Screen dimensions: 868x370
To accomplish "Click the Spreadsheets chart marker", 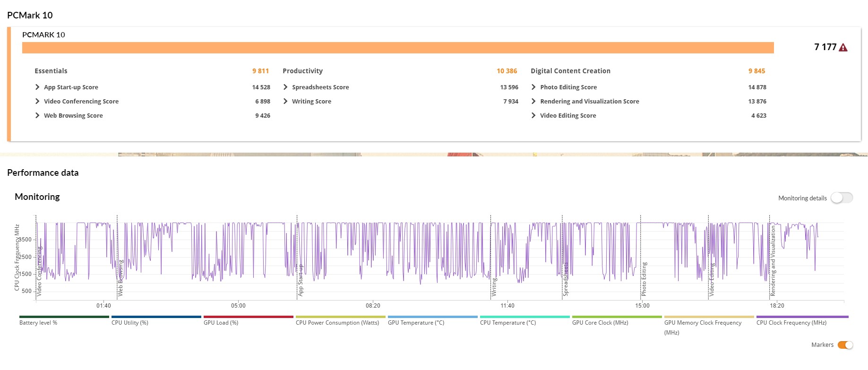I will tap(566, 279).
